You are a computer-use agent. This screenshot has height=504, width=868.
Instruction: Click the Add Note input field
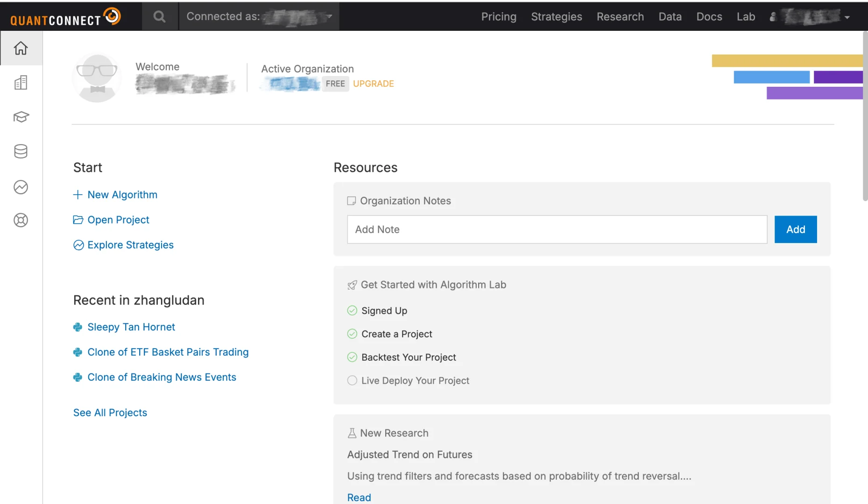[x=557, y=230]
